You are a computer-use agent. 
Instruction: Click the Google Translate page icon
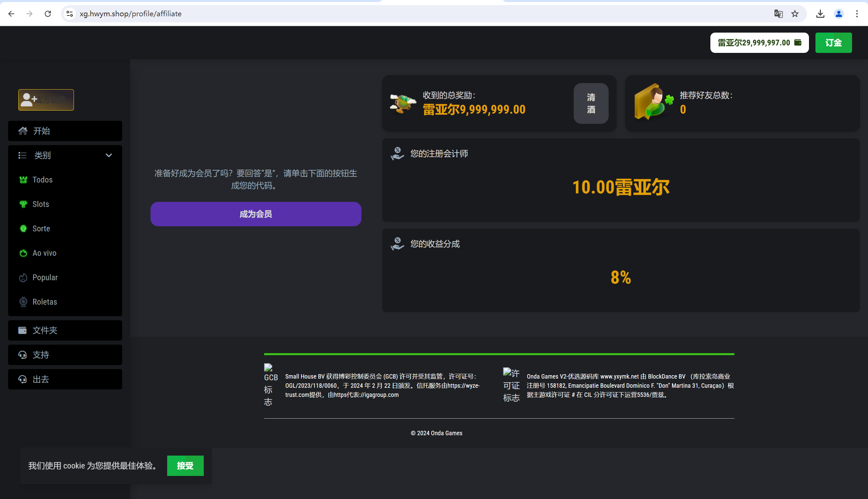tap(778, 14)
